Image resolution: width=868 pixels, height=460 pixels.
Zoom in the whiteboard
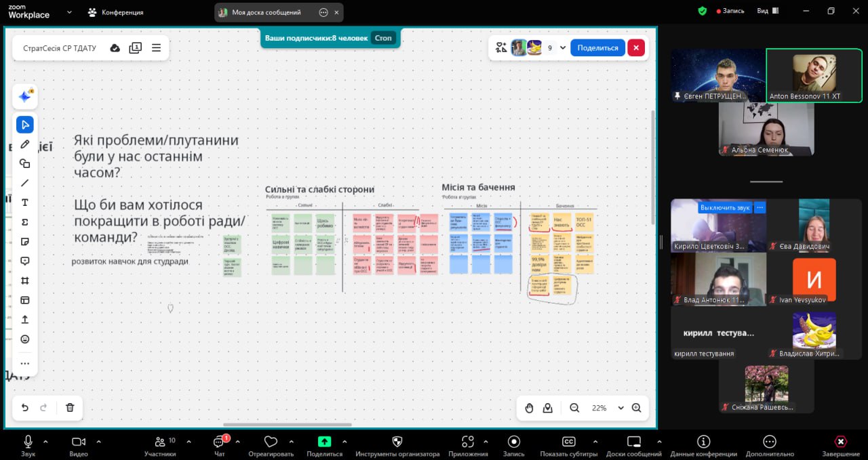(x=636, y=408)
